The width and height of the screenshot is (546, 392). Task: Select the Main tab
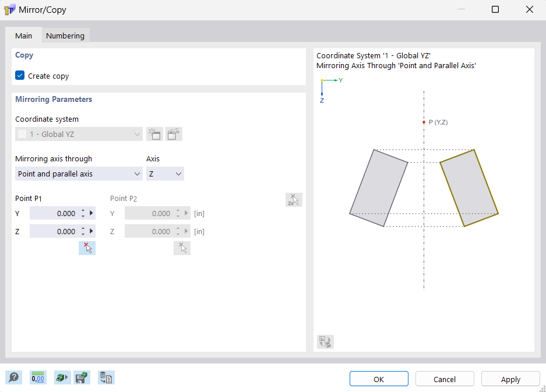23,36
